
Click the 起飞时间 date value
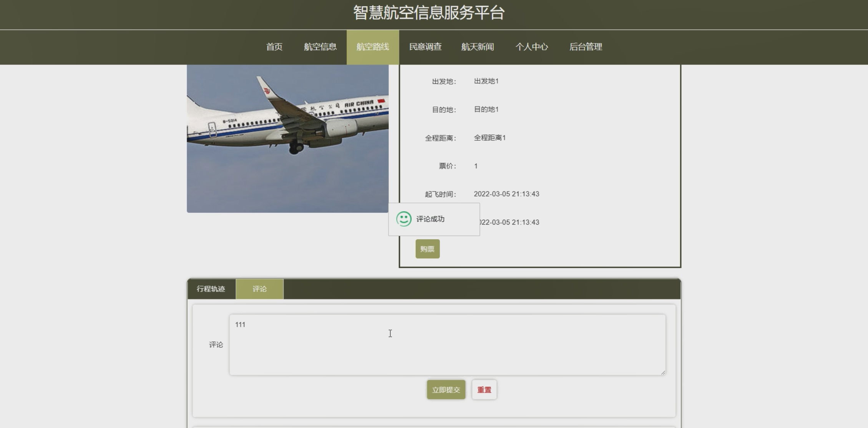pos(506,194)
